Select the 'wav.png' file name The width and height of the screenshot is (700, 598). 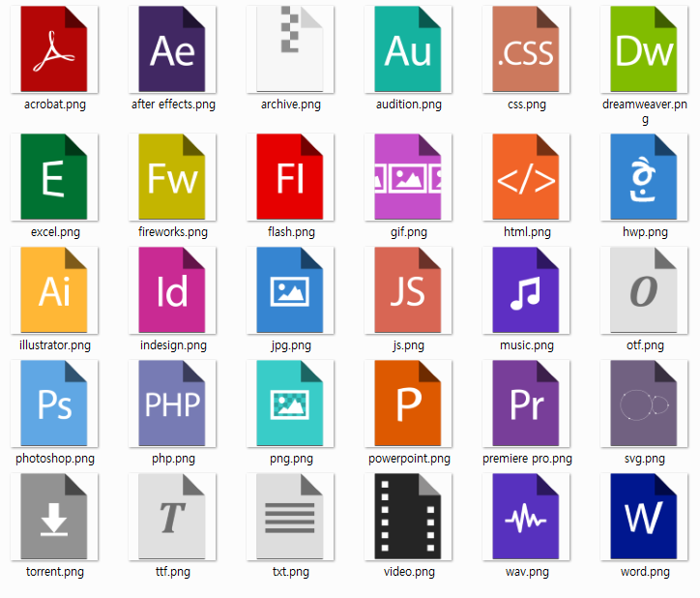tap(527, 572)
